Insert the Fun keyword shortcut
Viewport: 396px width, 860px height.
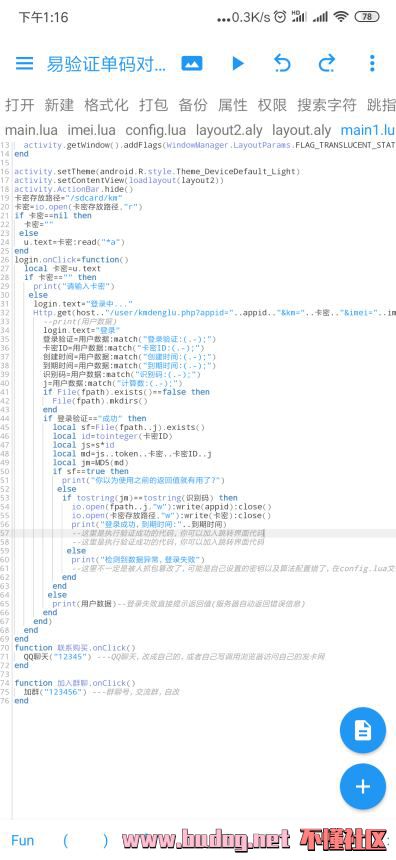[22, 840]
